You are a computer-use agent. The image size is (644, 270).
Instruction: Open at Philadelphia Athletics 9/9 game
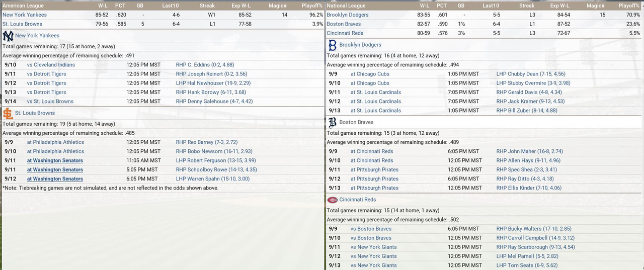[56, 142]
